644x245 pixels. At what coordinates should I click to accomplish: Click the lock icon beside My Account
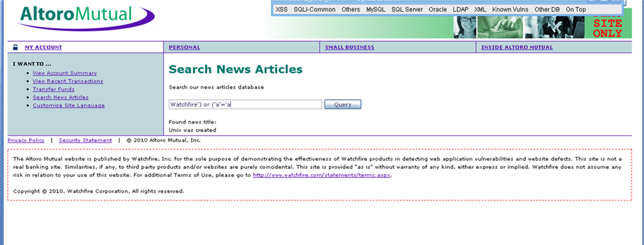(15, 47)
